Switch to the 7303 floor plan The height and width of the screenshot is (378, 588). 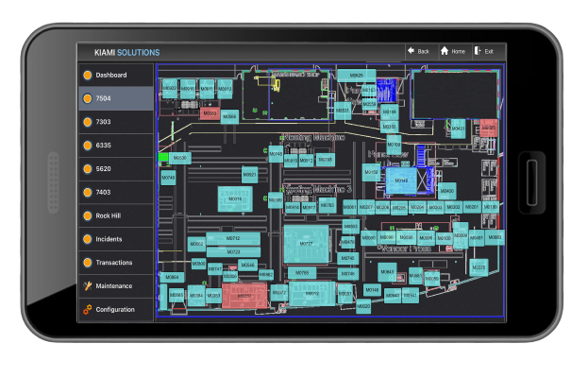[x=114, y=122]
